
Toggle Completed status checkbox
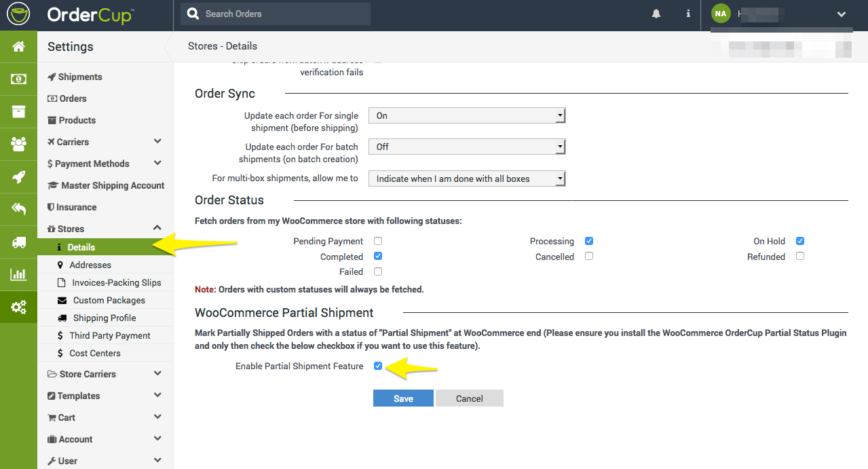[x=378, y=257]
